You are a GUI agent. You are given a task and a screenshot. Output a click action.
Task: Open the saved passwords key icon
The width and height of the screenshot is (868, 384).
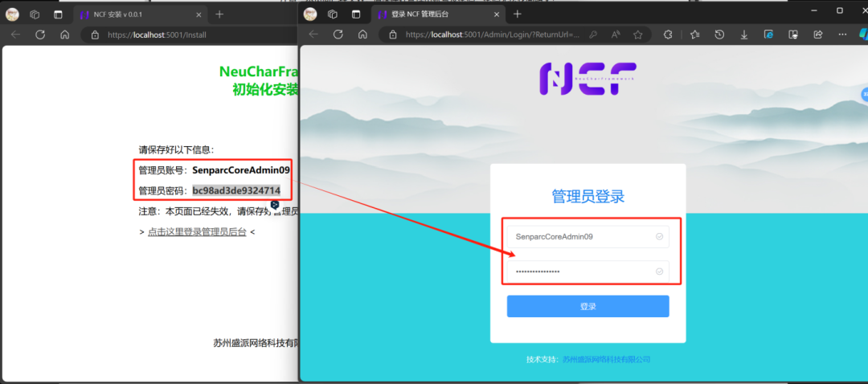[x=592, y=35]
